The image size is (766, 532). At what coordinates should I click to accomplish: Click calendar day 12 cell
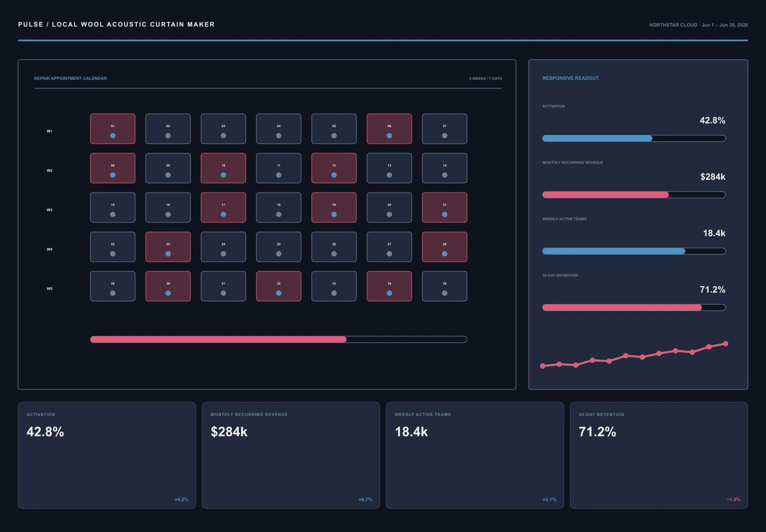334,168
